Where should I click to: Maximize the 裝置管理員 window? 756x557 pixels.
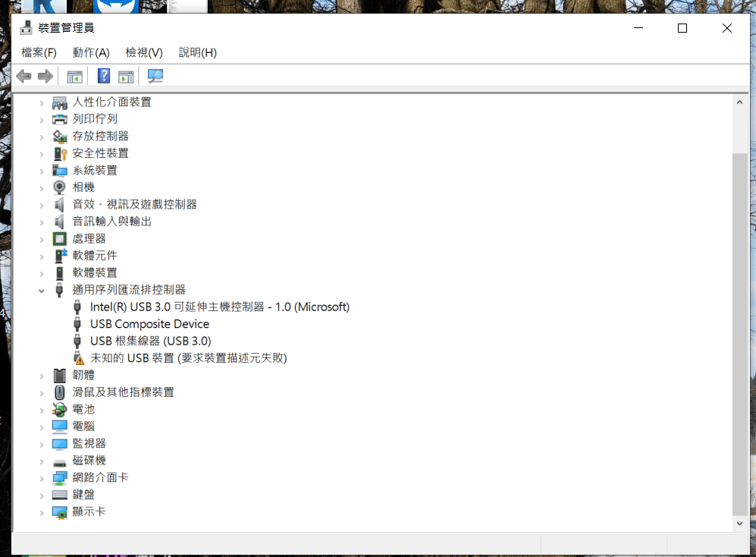tap(682, 28)
